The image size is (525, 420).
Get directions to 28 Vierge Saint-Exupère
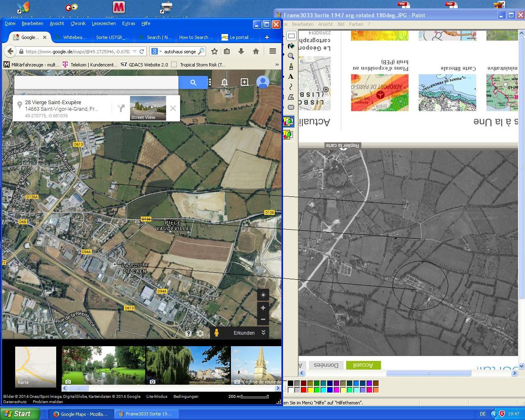pyautogui.click(x=121, y=108)
